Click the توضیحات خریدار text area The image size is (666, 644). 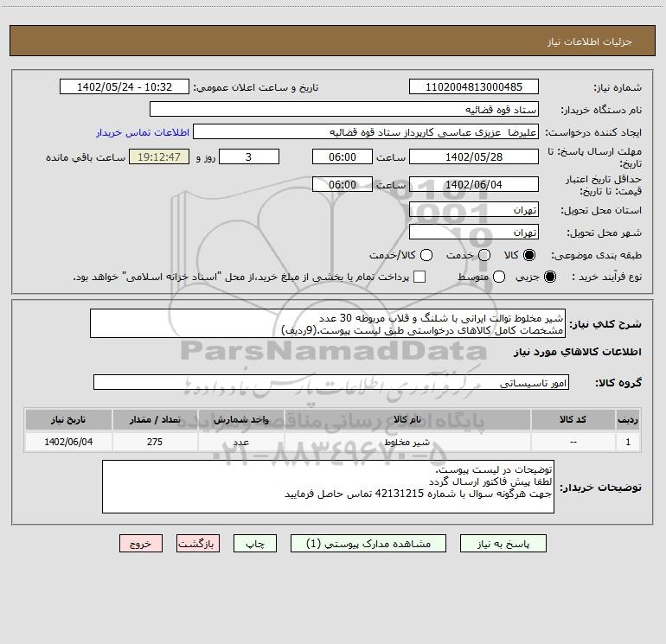click(x=328, y=487)
